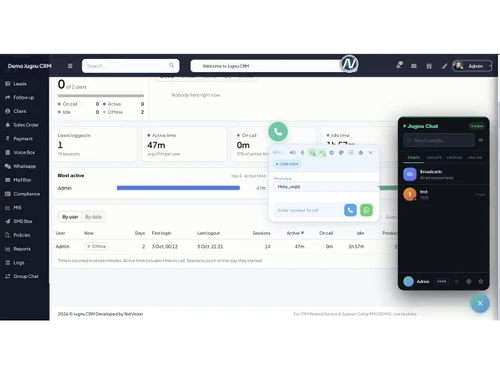Open Compliance in the sidebar
Screen dimensions: 500x375
[x=24, y=194]
